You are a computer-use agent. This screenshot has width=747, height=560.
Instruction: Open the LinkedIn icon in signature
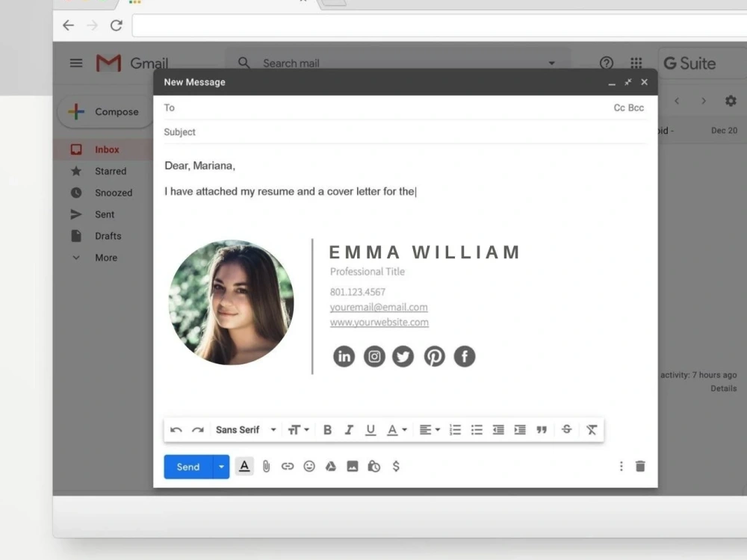point(344,356)
